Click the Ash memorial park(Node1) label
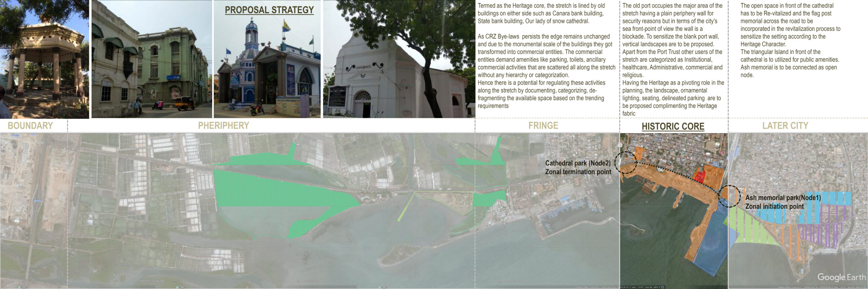The width and height of the screenshot is (868, 289). click(783, 198)
